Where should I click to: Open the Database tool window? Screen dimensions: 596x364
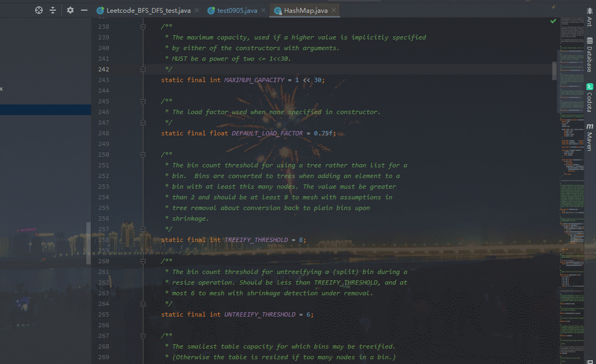click(x=590, y=55)
